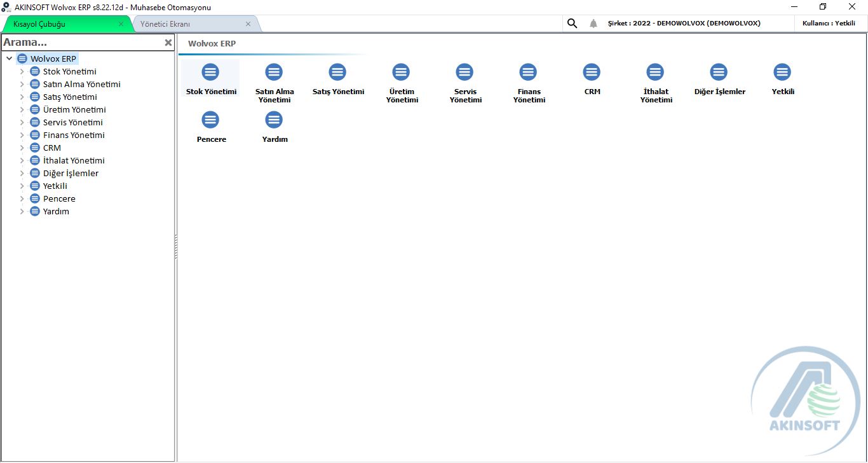The width and height of the screenshot is (868, 463).
Task: Expand Satış Yönetimi tree node
Action: [22, 97]
